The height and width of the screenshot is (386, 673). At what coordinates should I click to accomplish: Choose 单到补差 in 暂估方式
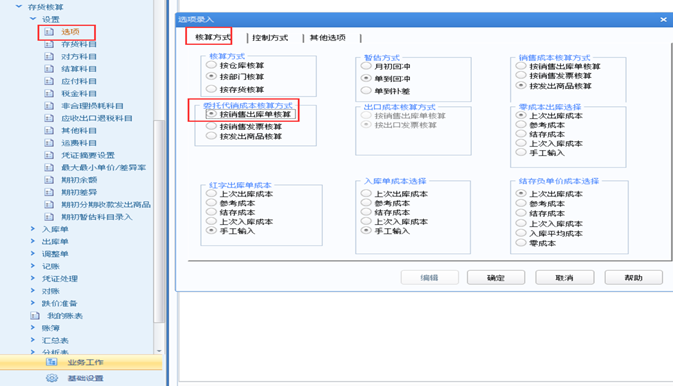[366, 91]
